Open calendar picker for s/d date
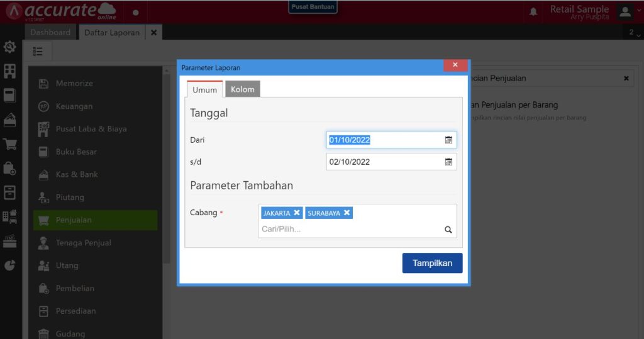 448,162
